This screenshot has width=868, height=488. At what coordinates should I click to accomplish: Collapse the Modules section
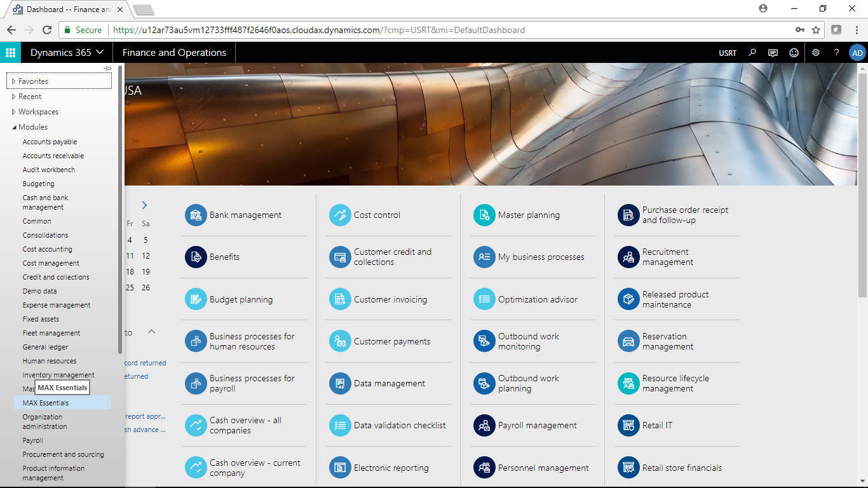pos(13,127)
